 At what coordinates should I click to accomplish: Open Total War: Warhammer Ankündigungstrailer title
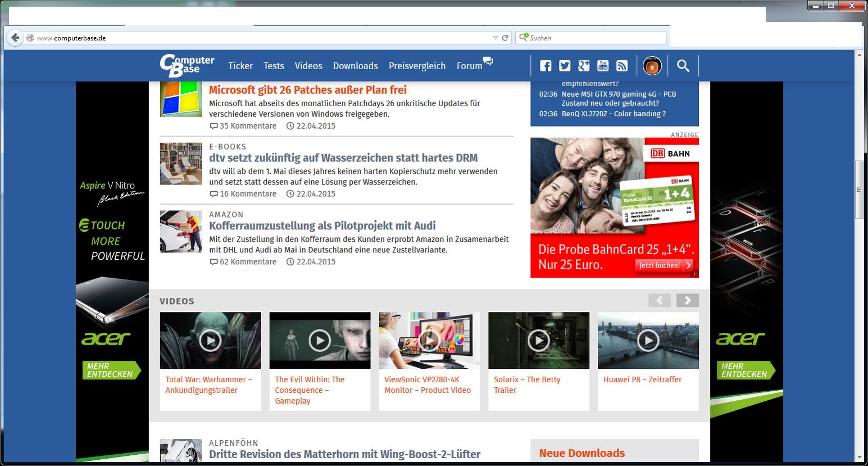[x=209, y=385]
